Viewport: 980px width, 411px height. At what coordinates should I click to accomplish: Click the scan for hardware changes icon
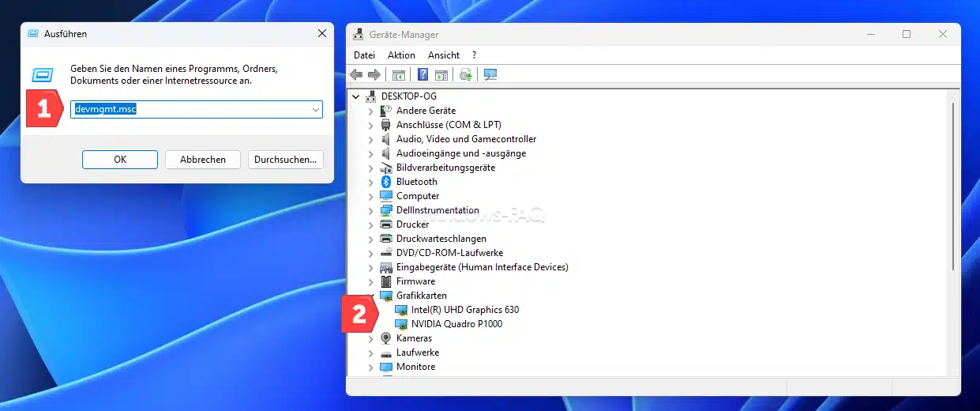point(490,75)
